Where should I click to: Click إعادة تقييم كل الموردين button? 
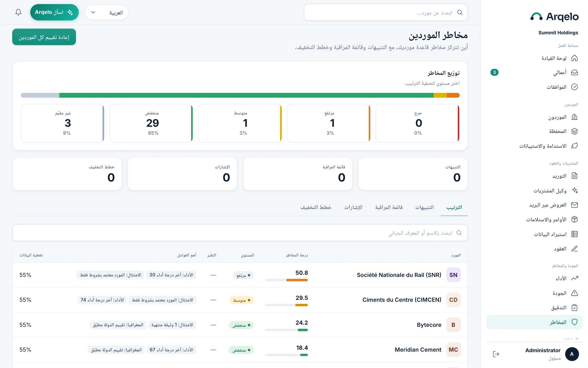[44, 37]
